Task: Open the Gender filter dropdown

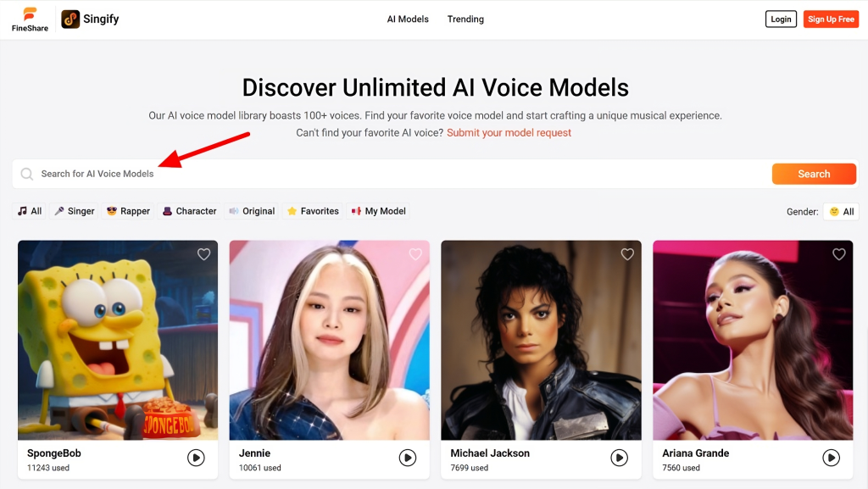Action: pyautogui.click(x=841, y=212)
